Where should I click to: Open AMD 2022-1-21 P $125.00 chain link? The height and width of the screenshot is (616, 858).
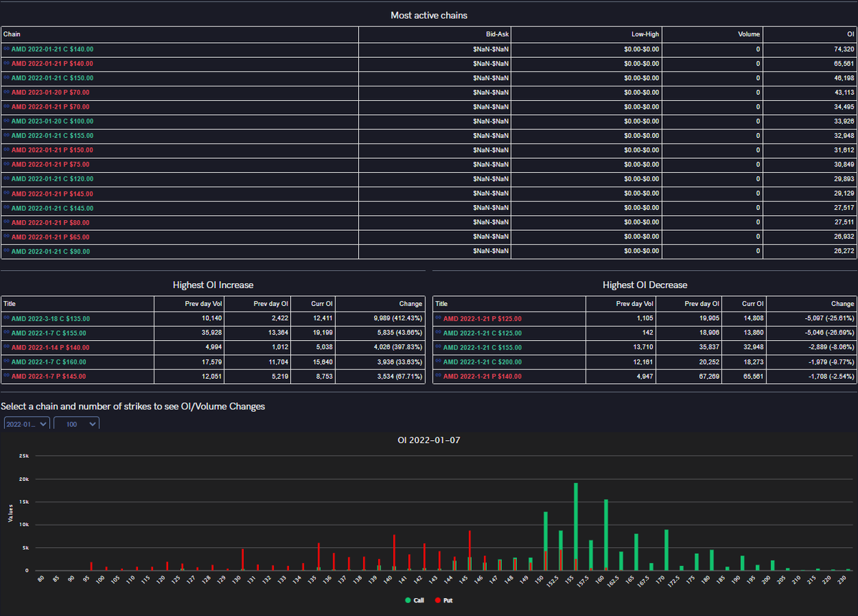point(483,319)
